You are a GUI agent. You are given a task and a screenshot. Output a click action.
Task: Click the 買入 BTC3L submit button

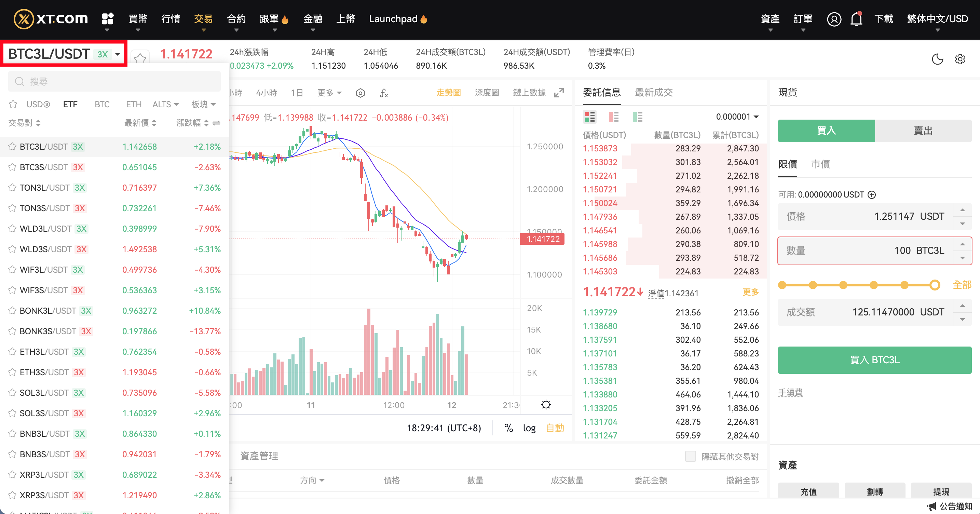click(x=874, y=360)
